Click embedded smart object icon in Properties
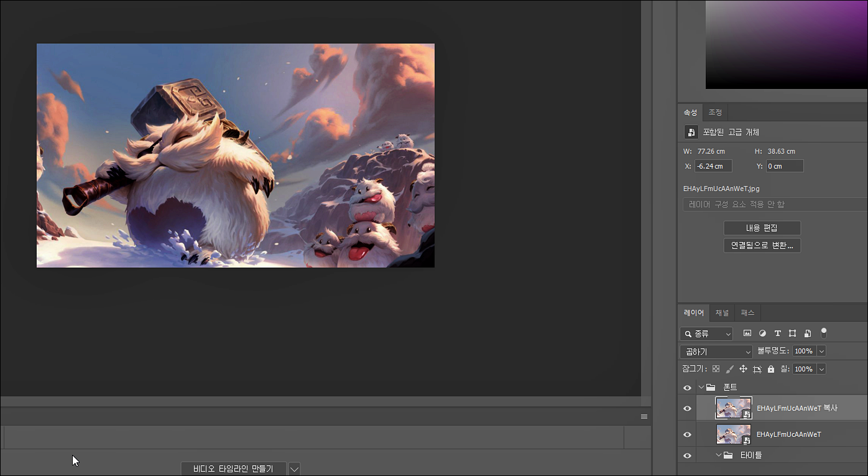868x476 pixels. pos(691,132)
